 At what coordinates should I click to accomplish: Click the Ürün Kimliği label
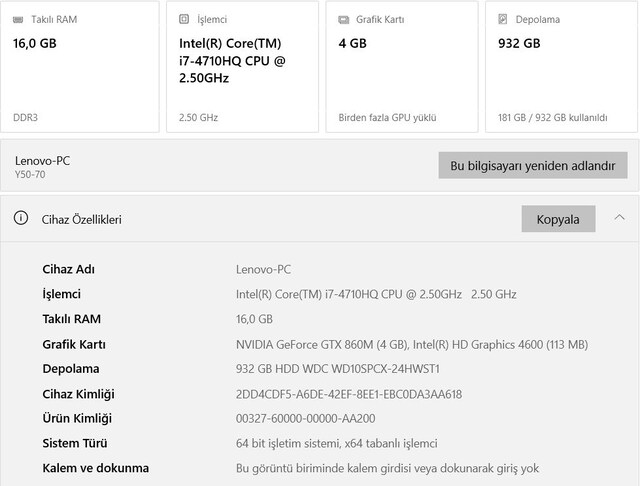[77, 418]
